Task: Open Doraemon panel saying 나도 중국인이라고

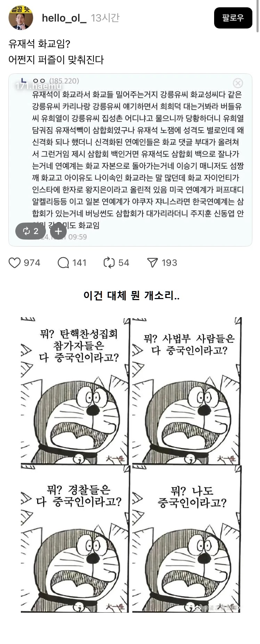Action: (186, 539)
